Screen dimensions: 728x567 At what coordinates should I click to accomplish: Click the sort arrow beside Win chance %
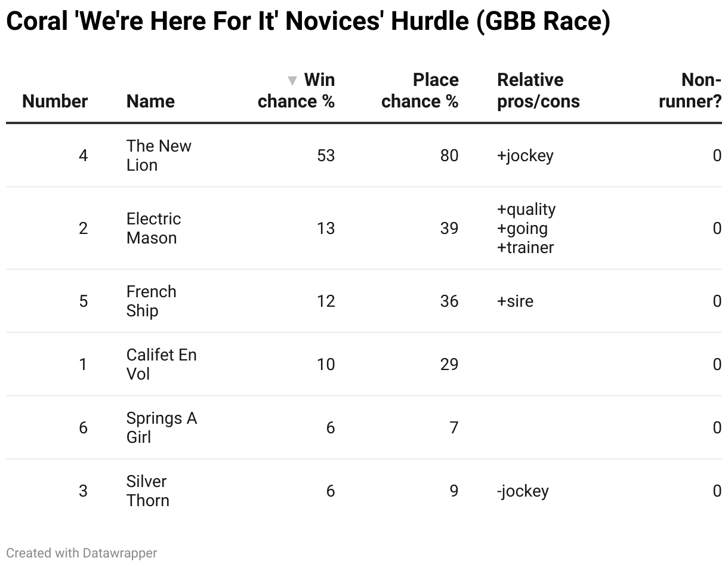292,81
